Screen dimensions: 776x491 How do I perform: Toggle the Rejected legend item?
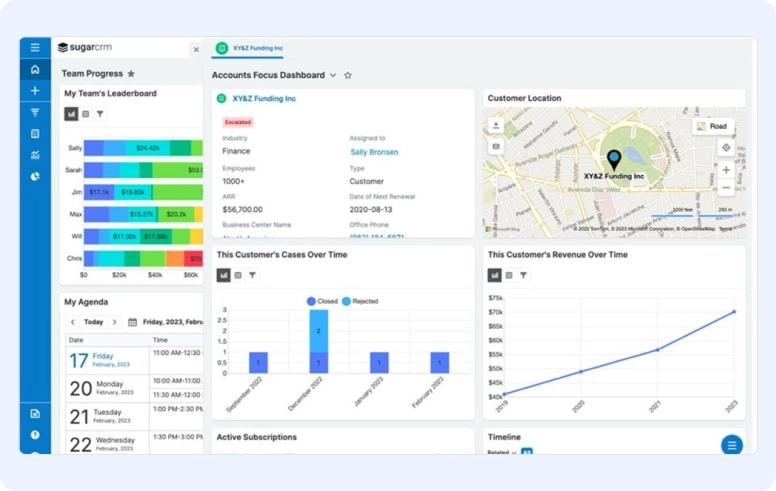pyautogui.click(x=360, y=301)
